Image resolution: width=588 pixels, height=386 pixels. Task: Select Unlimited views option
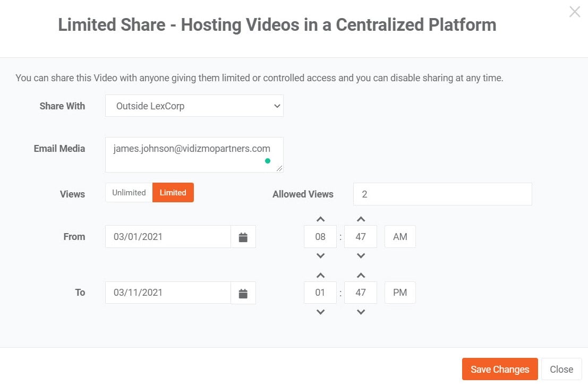click(x=128, y=193)
